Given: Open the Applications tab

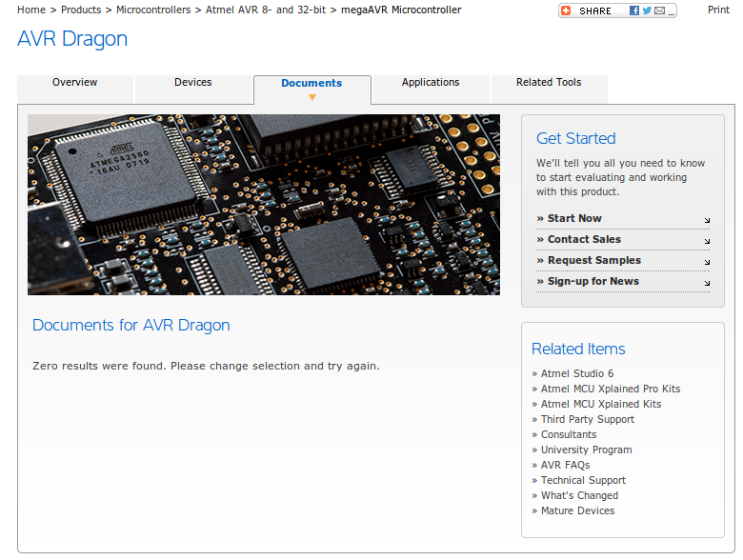Looking at the screenshot, I should coord(431,89).
